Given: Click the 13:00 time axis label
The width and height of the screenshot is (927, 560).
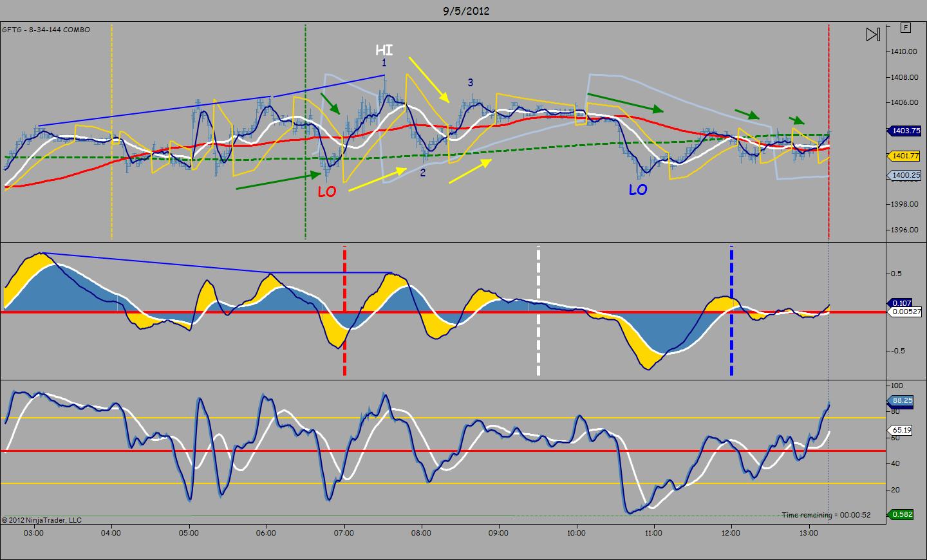Looking at the screenshot, I should tap(809, 533).
